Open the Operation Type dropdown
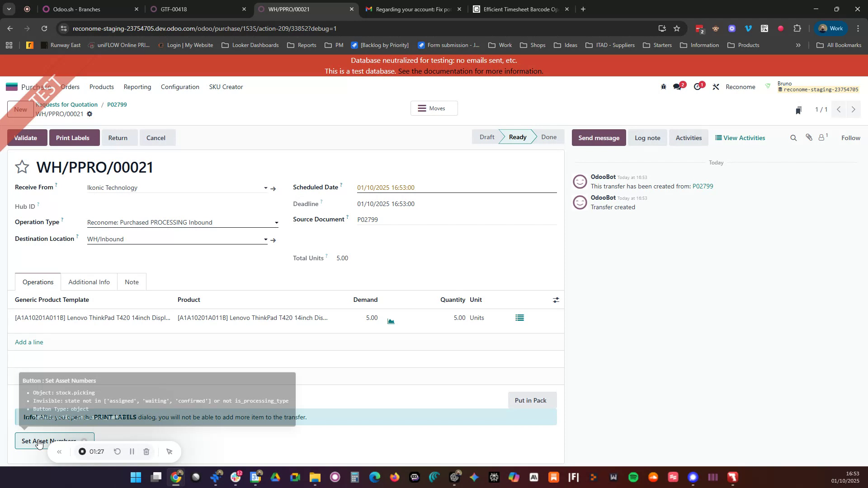The height and width of the screenshot is (488, 868). 276,222
